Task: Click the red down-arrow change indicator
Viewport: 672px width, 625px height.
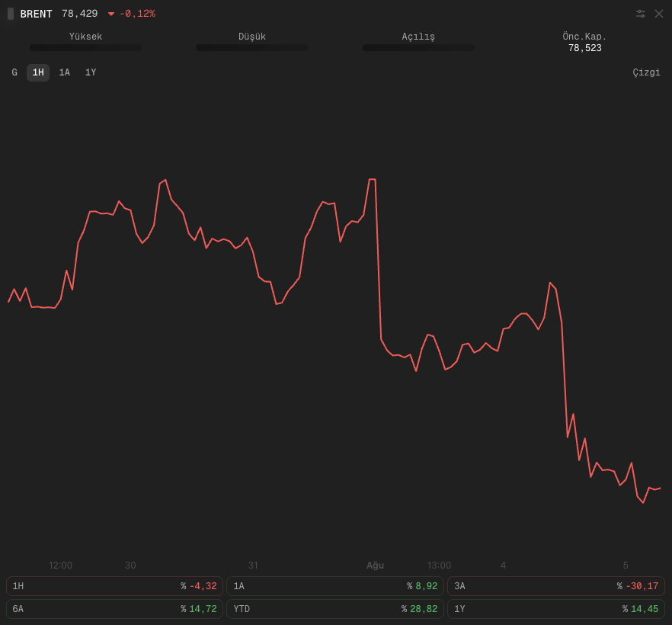Action: [x=111, y=14]
